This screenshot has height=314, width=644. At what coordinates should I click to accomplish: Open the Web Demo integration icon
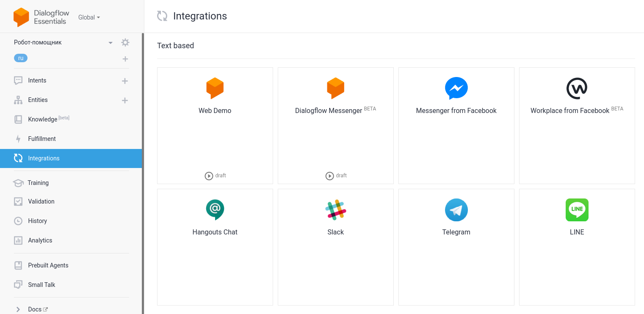point(215,88)
